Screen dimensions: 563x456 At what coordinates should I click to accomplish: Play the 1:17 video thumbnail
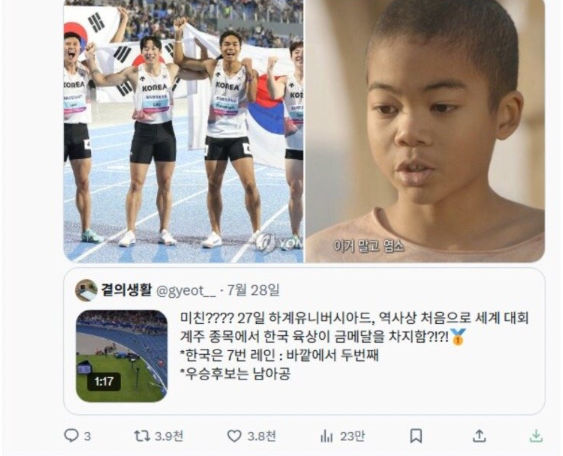coord(122,355)
